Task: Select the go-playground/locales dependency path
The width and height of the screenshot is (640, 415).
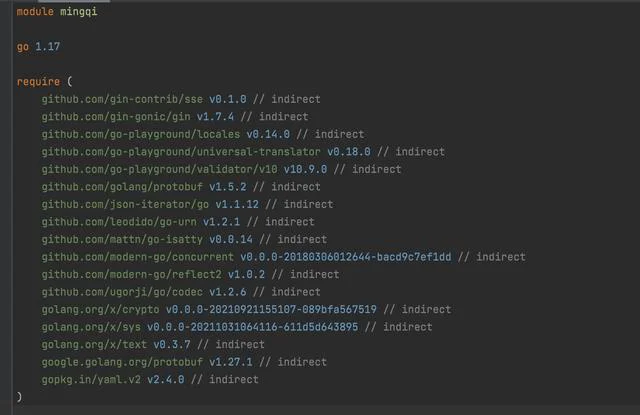Action: tap(141, 134)
